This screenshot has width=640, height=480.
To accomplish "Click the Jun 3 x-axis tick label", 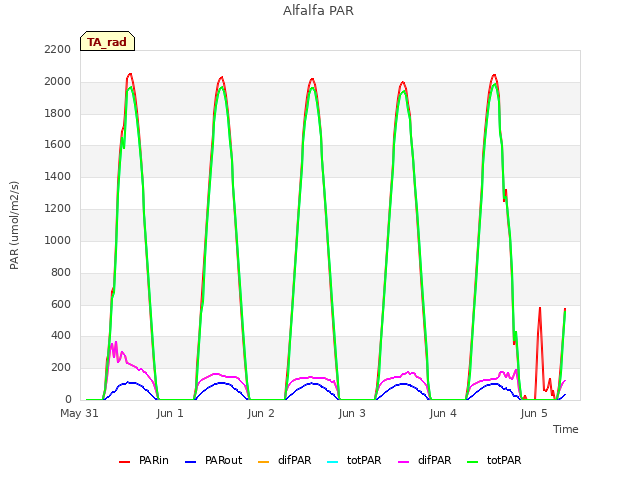I will click(x=352, y=413).
